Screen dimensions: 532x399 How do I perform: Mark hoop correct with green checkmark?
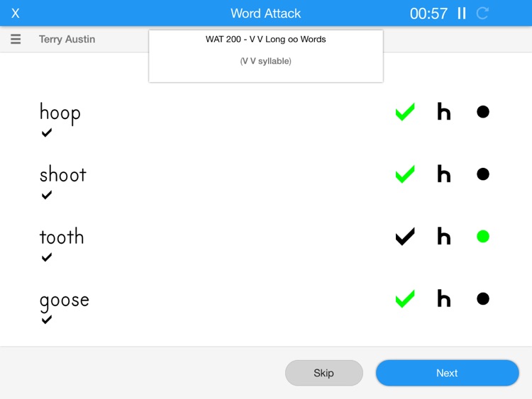tap(405, 112)
